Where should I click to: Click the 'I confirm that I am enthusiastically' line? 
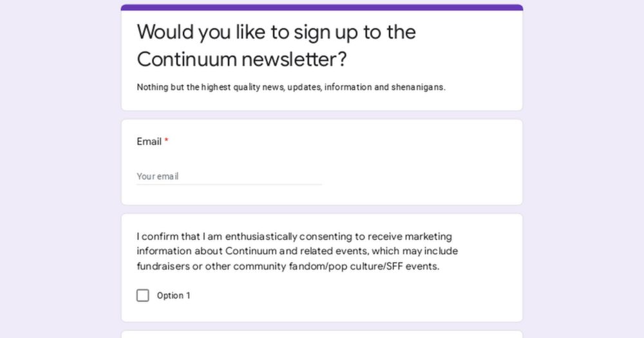click(220, 236)
